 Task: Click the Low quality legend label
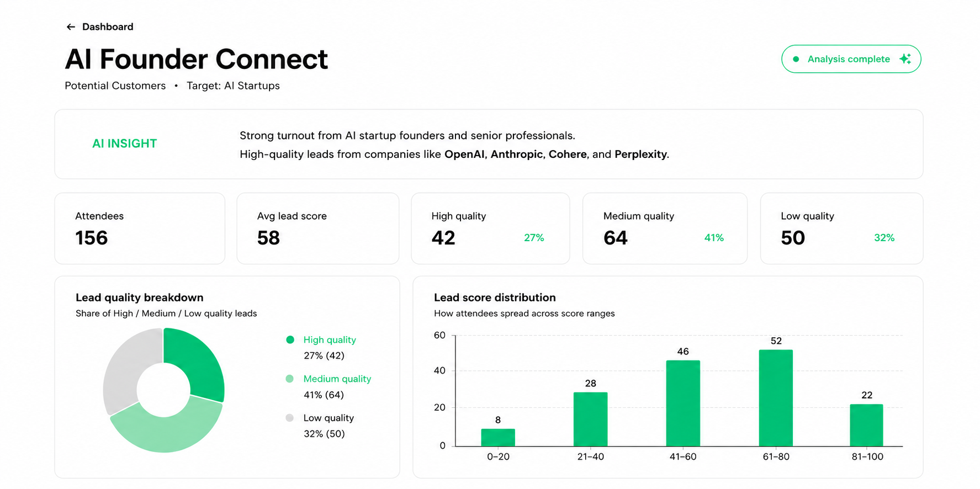329,418
